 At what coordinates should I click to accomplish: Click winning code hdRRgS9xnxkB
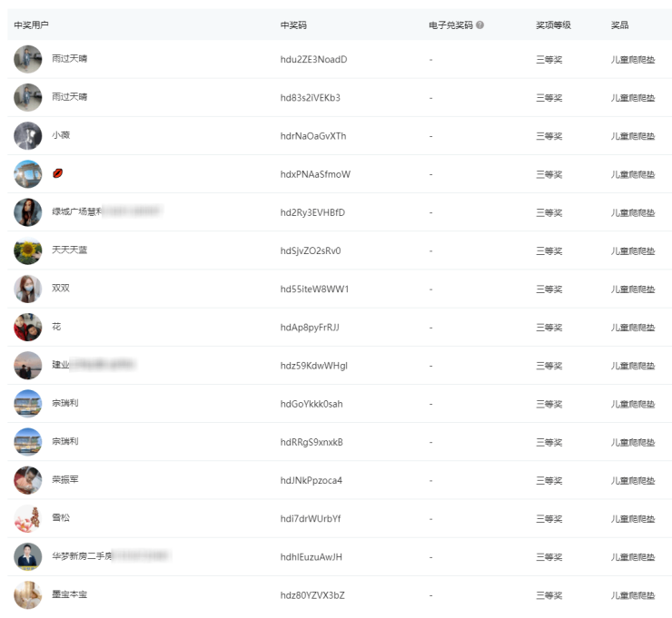point(311,442)
